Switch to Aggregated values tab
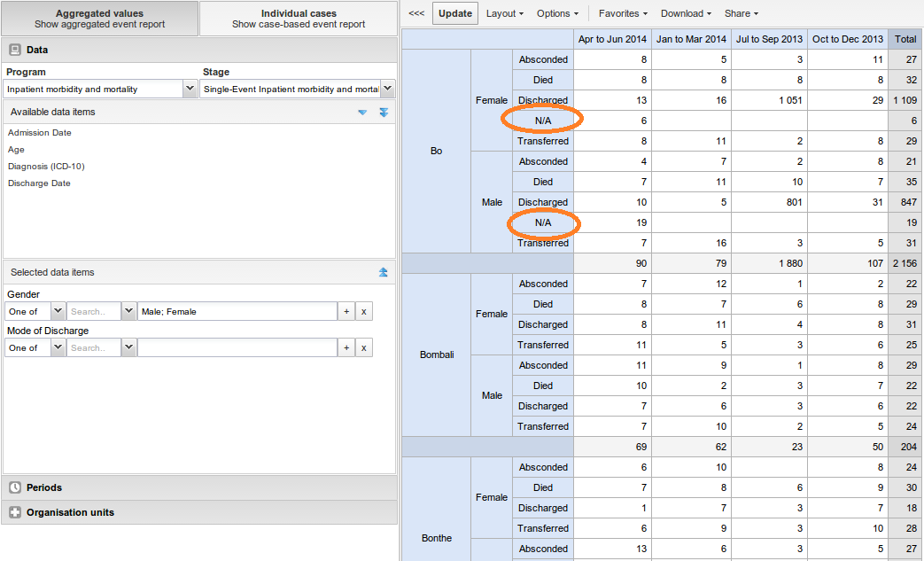Screen dimensions: 924x561 [99, 19]
